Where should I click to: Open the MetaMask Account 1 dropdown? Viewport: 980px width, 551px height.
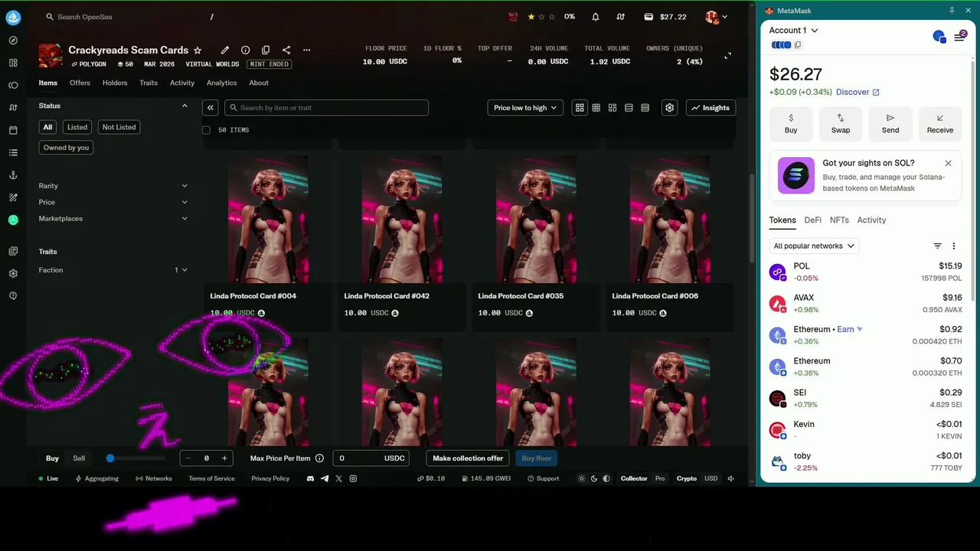coord(794,31)
